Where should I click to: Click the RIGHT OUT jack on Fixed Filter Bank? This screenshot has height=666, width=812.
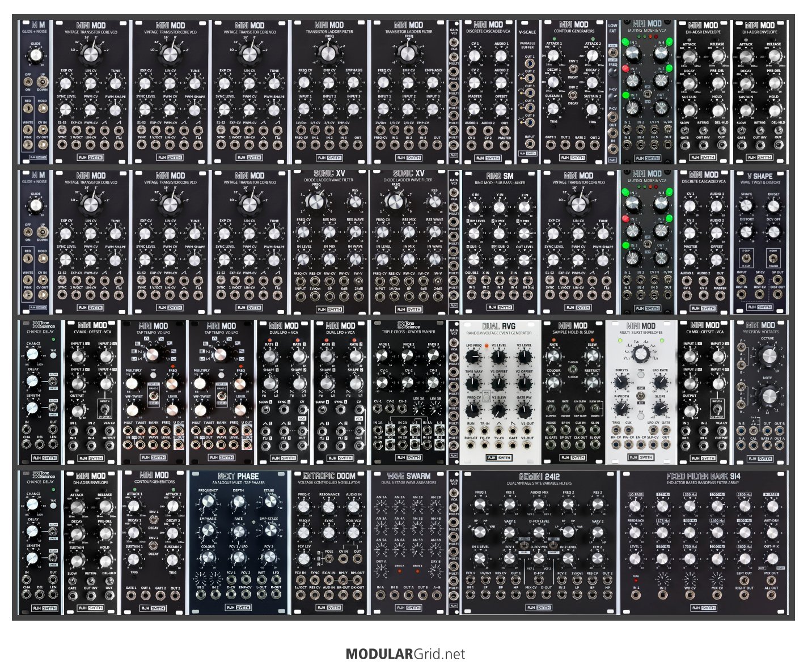pos(744,595)
